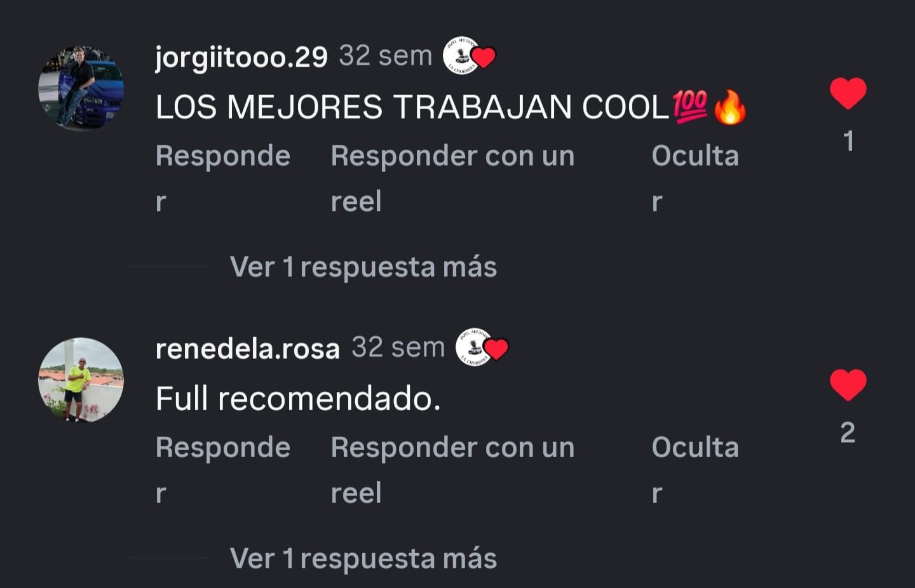The image size is (915, 588).
Task: Open jorgiitooo.29 profile picture
Action: (81, 88)
